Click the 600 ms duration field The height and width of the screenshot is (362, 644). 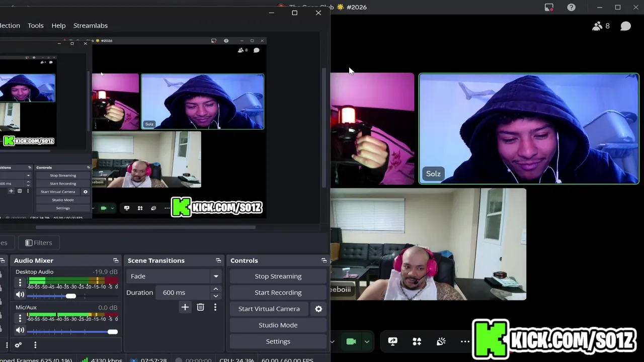point(182,292)
